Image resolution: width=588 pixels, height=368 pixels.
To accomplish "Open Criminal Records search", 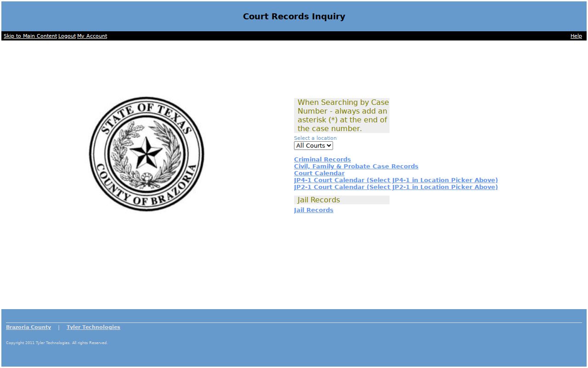I will point(322,160).
